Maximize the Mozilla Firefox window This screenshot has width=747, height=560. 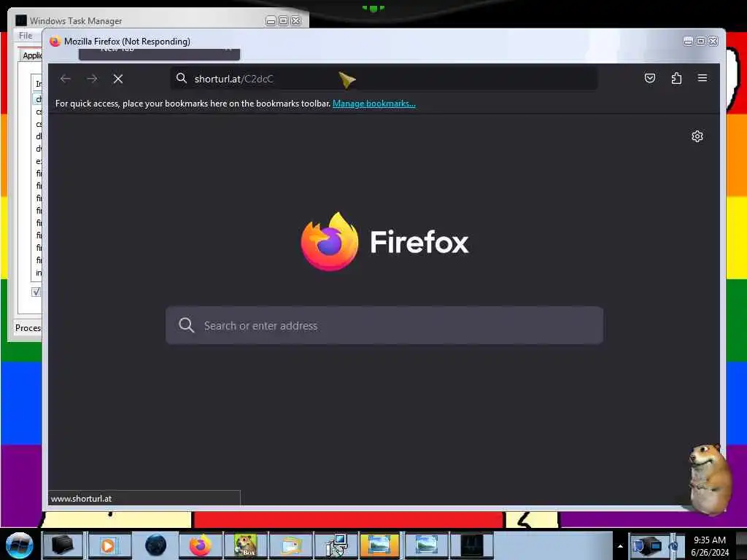coord(700,42)
